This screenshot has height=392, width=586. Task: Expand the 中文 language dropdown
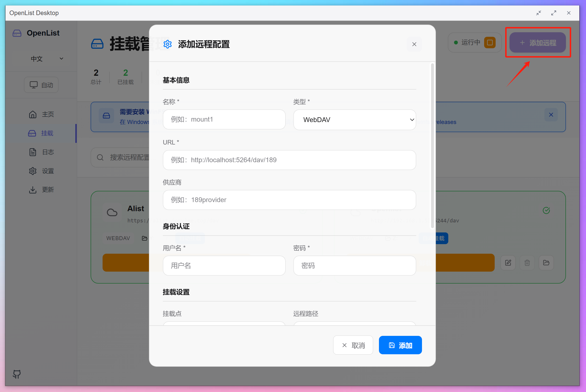point(46,59)
